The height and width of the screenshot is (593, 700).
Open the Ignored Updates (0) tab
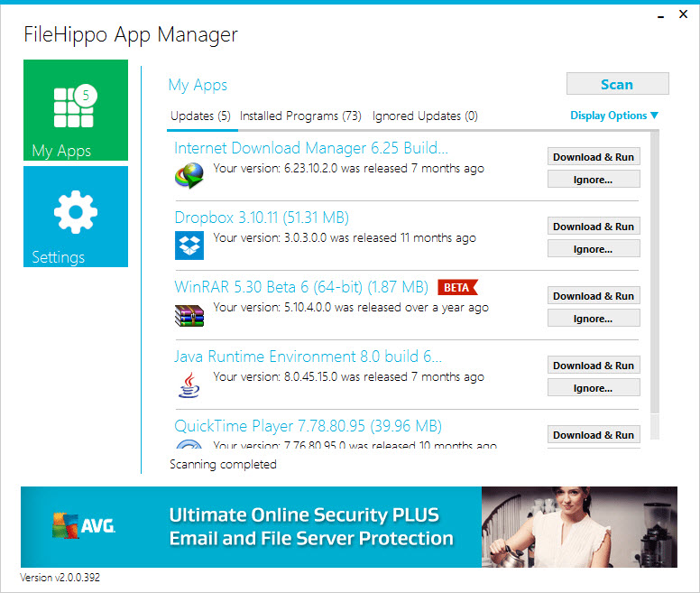pyautogui.click(x=425, y=116)
